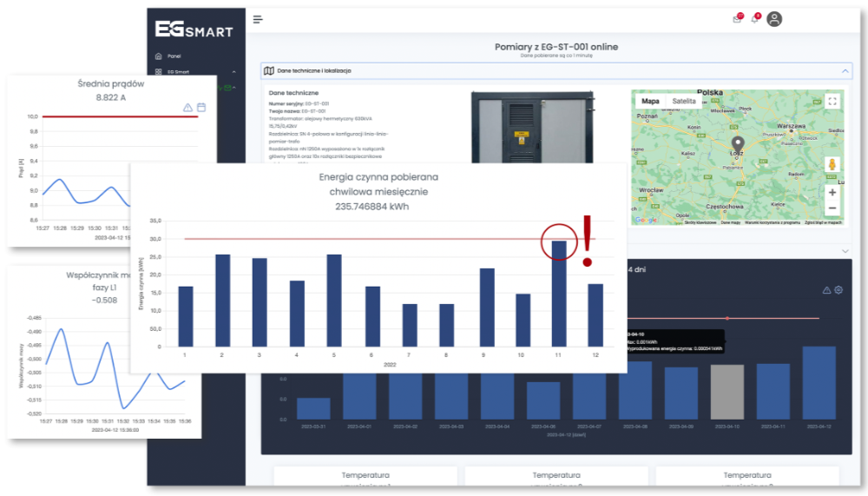The height and width of the screenshot is (496, 868).
Task: Open the bell notifications icon
Action: click(755, 19)
